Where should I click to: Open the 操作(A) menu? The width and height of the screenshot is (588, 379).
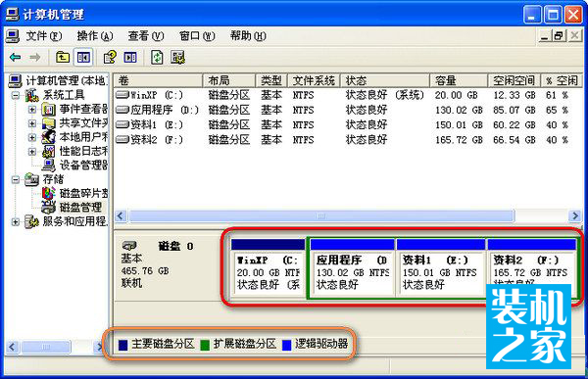(95, 36)
